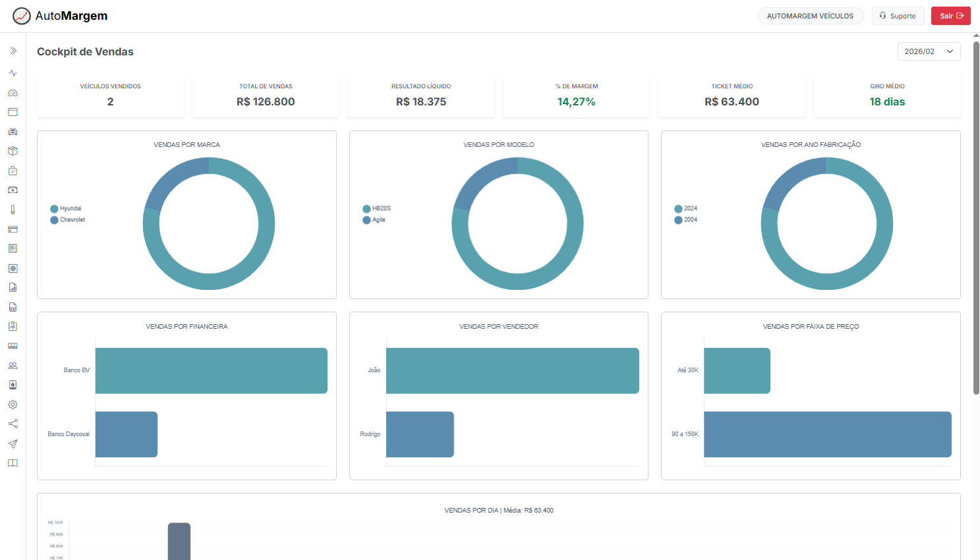
Task: Open the cash banknote icon in sidebar
Action: click(x=13, y=190)
